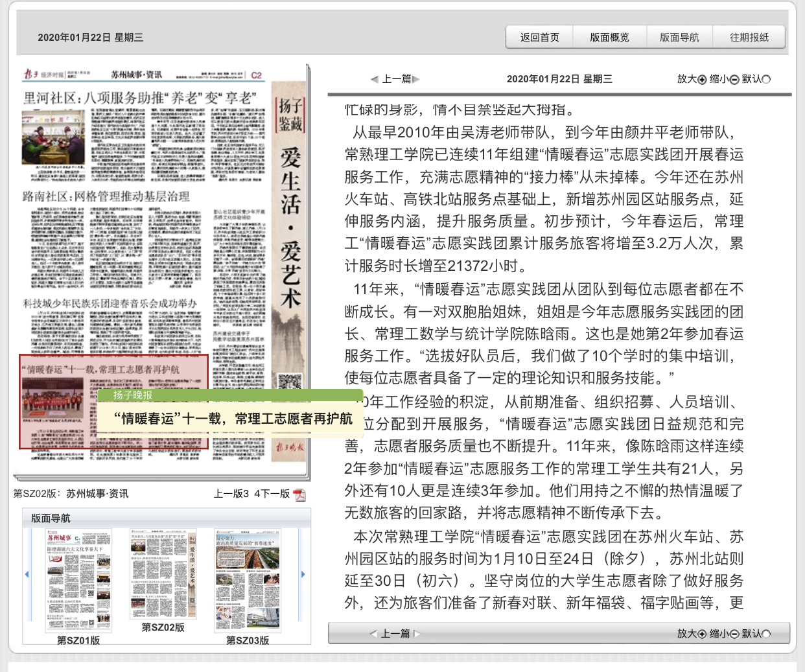Open the 往期报纸 tab

pyautogui.click(x=749, y=38)
